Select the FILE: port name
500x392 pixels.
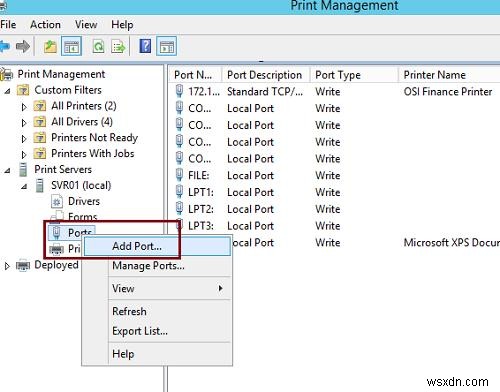point(199,175)
